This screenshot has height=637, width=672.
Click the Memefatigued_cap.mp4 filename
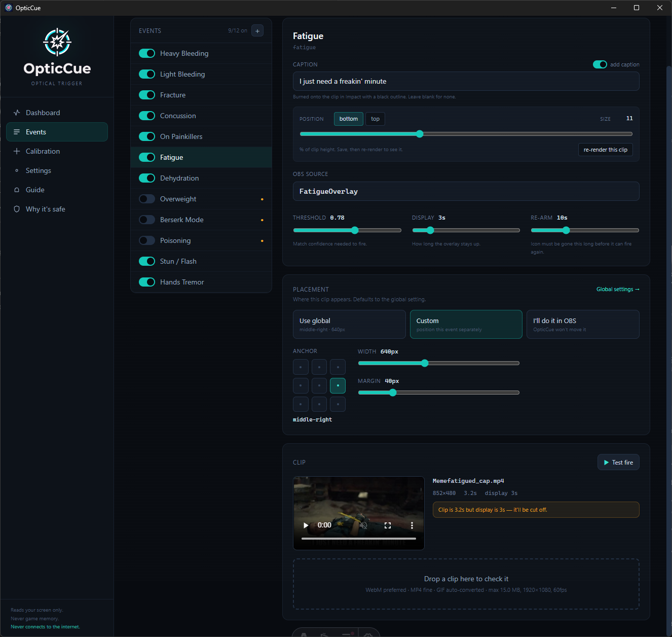point(468,481)
